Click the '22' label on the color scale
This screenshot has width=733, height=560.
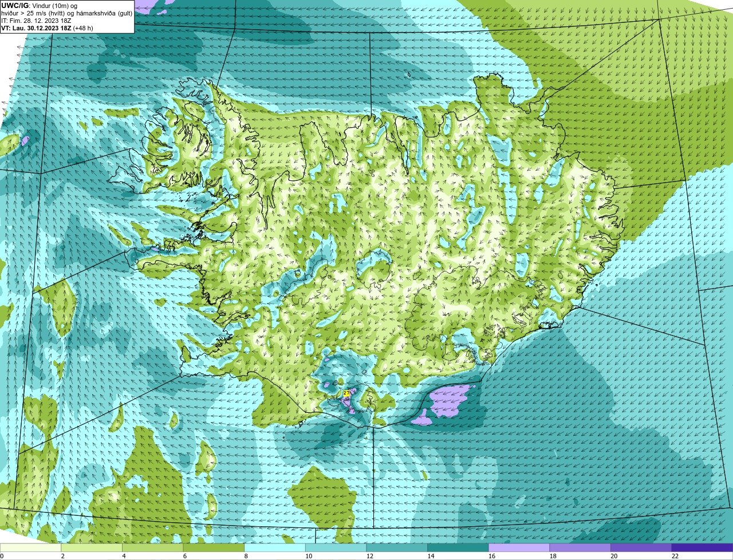point(675,556)
